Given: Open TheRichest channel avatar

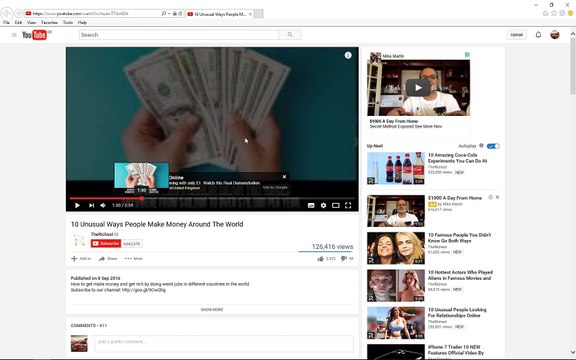Looking at the screenshot, I should coord(79,241).
